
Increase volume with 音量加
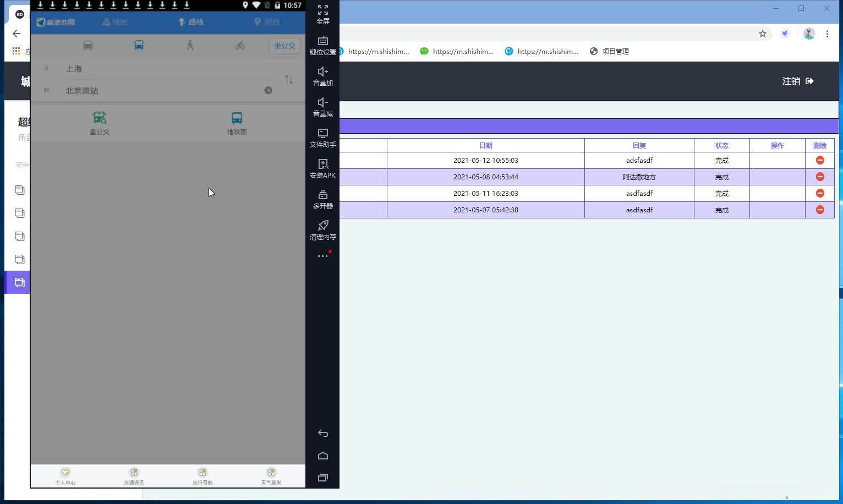click(x=323, y=76)
